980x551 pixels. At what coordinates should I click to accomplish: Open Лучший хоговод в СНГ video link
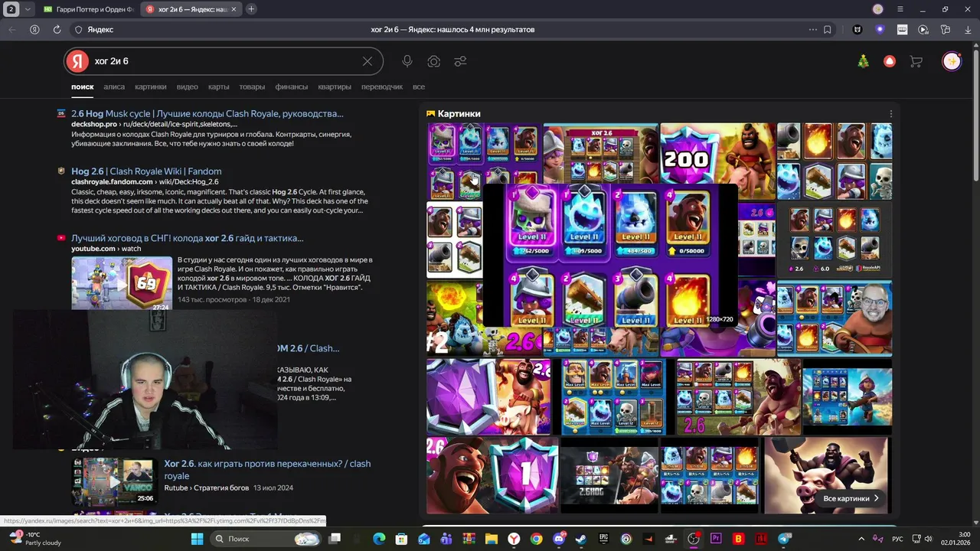click(188, 238)
